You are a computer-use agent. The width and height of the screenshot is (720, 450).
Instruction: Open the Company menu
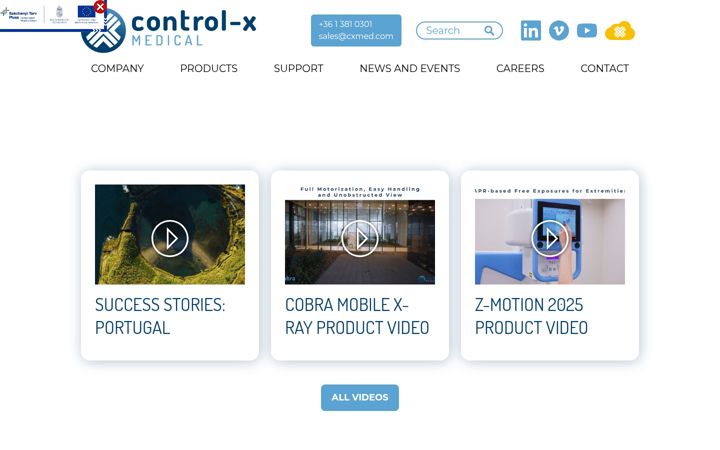[117, 68]
